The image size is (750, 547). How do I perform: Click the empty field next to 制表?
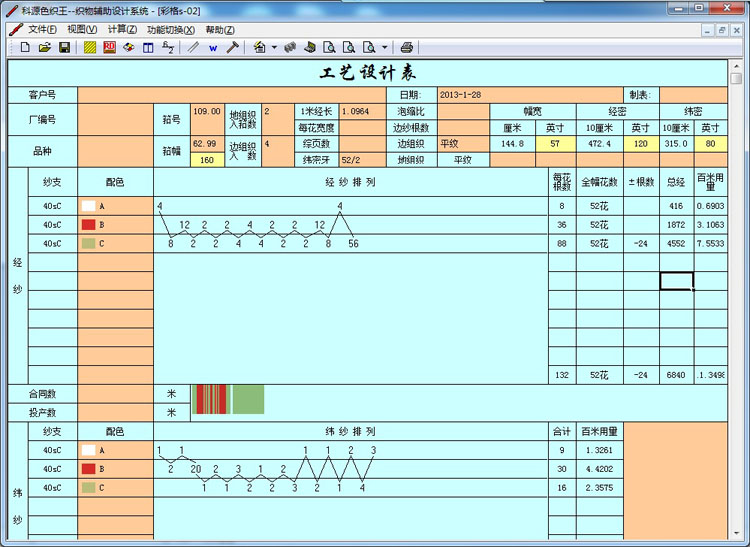693,95
